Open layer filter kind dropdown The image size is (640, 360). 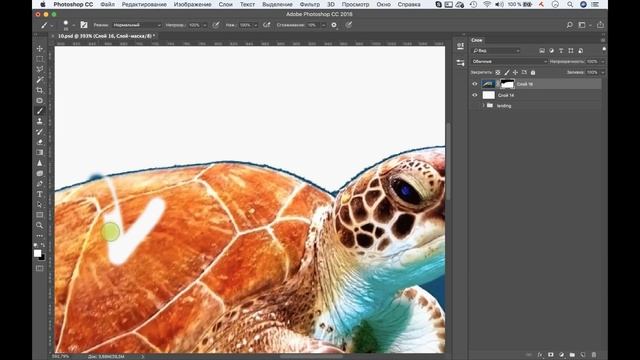(496, 51)
